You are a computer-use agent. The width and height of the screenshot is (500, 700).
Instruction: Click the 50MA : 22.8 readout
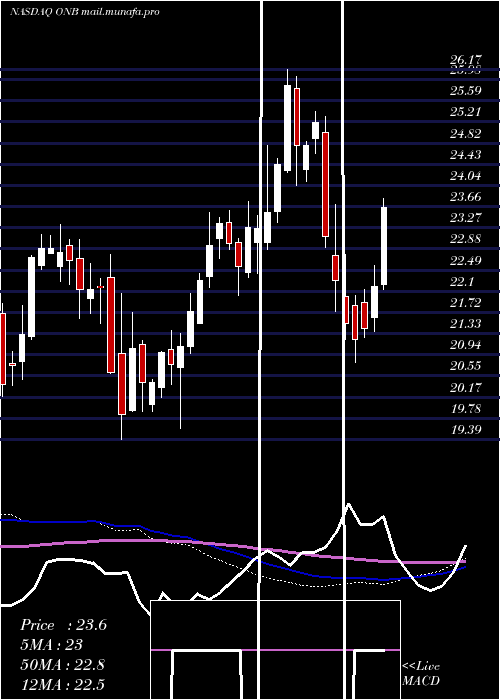pyautogui.click(x=62, y=665)
